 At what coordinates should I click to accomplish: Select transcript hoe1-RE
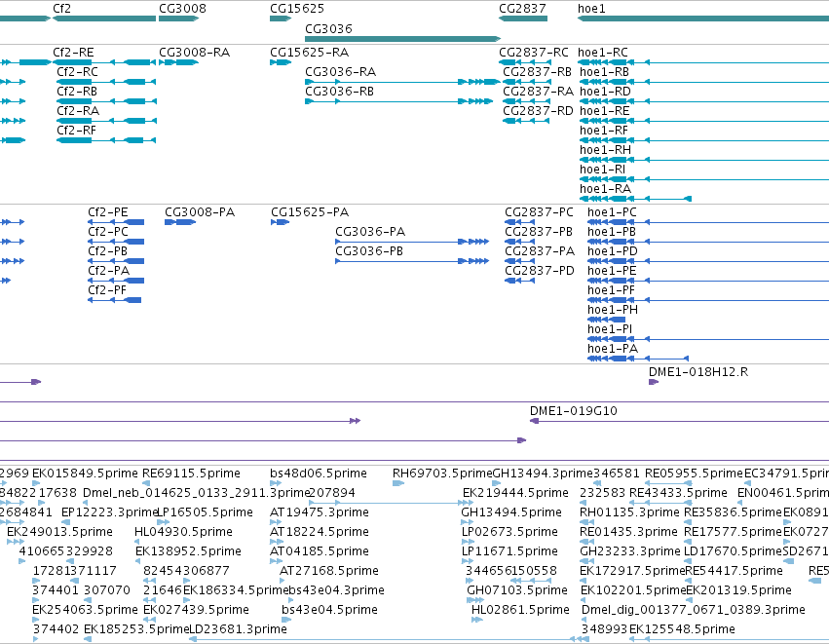tap(605, 111)
